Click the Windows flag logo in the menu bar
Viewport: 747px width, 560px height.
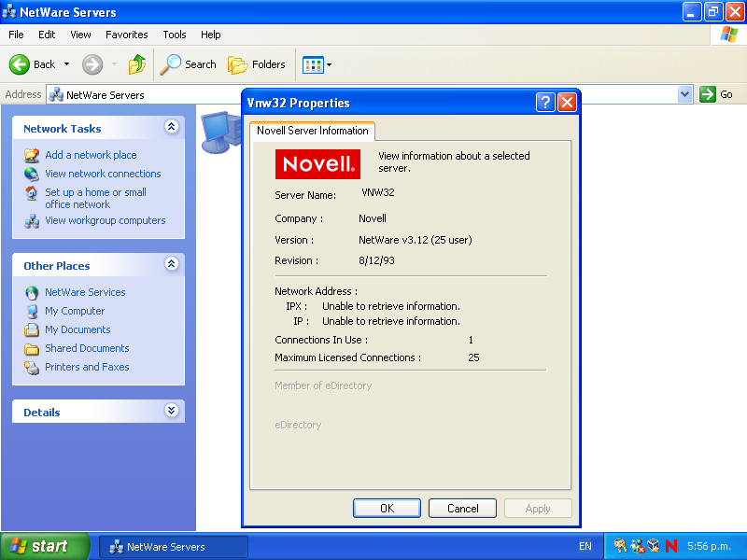point(729,35)
